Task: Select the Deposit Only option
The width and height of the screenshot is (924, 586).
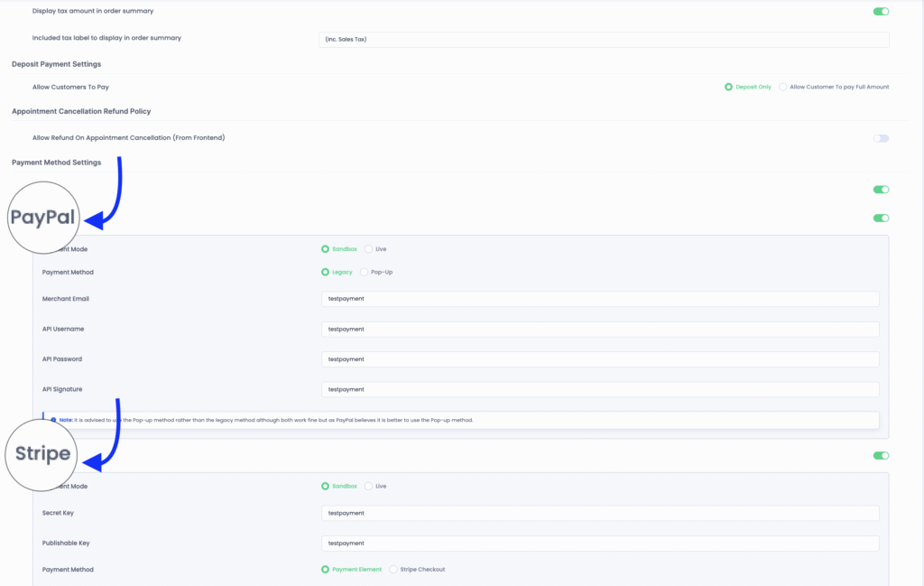Action: pyautogui.click(x=729, y=87)
